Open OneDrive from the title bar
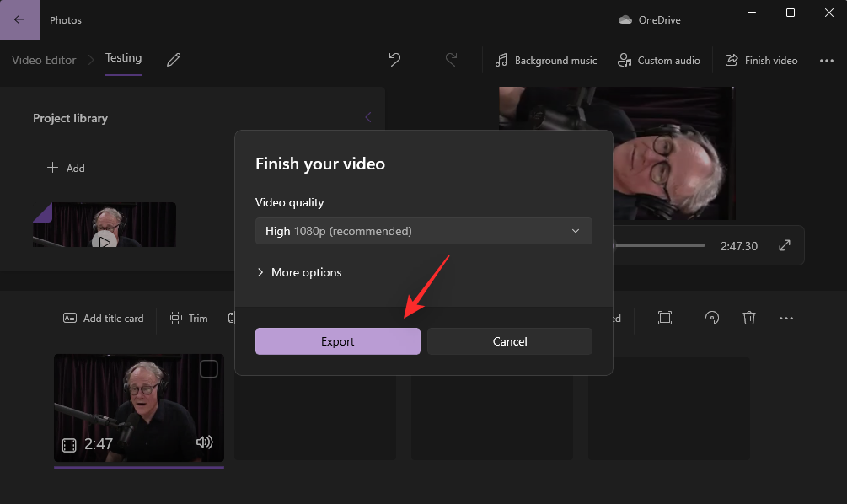This screenshot has width=847, height=504. [x=649, y=20]
